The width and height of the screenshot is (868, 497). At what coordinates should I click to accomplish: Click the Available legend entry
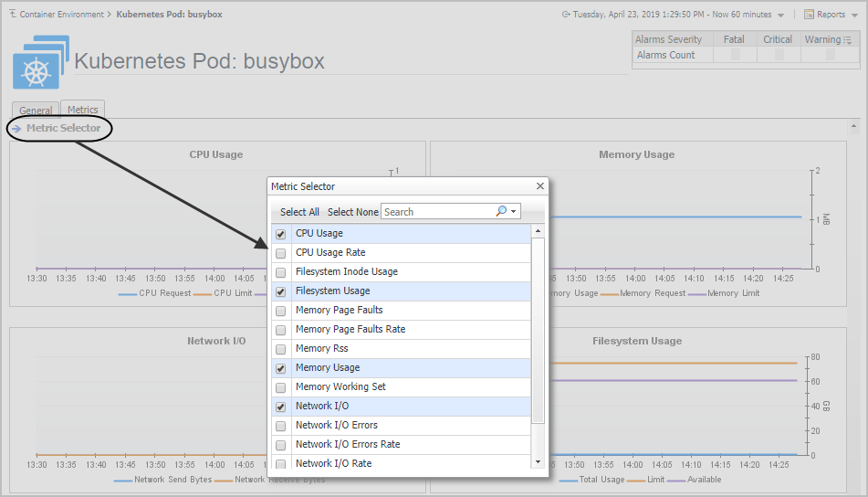tap(695, 480)
